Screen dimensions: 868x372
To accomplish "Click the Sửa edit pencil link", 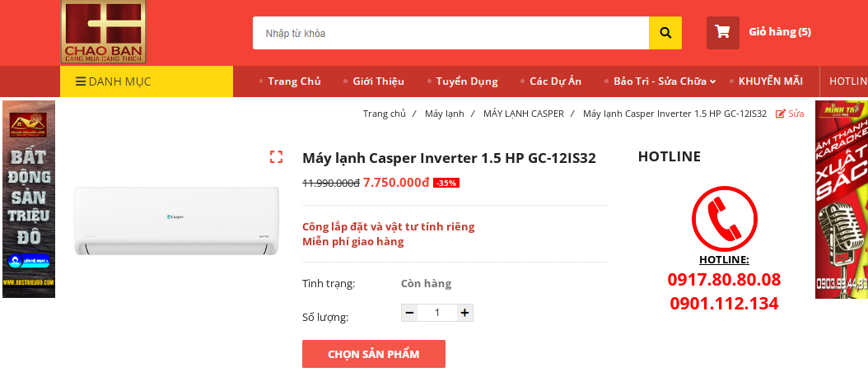I will tap(790, 114).
